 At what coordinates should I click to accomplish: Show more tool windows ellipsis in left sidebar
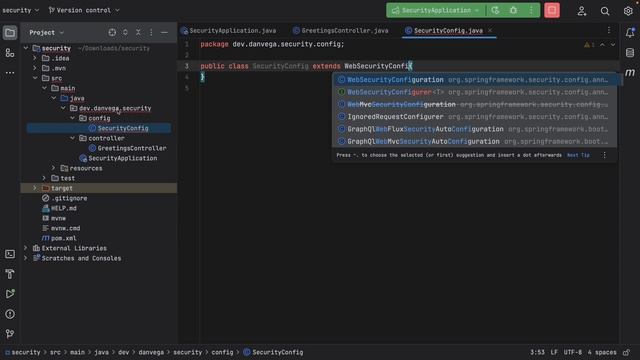click(10, 73)
